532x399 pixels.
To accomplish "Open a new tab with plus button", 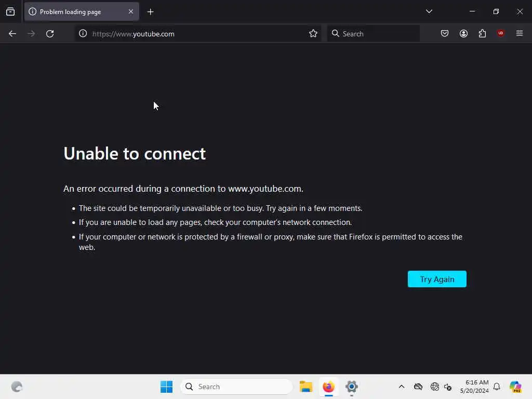I will 150,12.
